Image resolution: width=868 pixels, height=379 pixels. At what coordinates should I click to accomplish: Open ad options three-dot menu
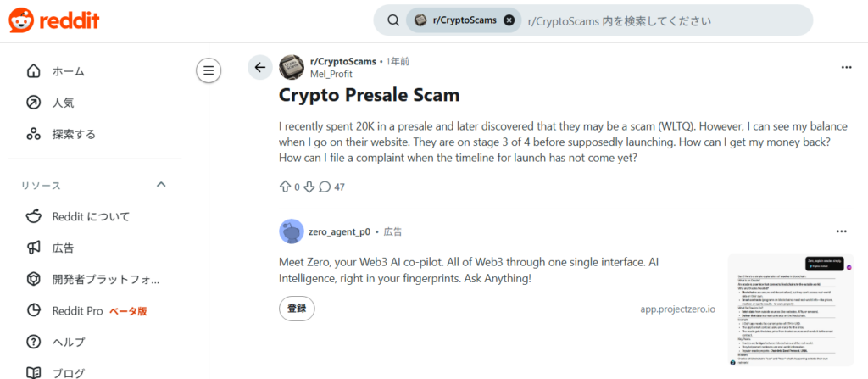(841, 231)
